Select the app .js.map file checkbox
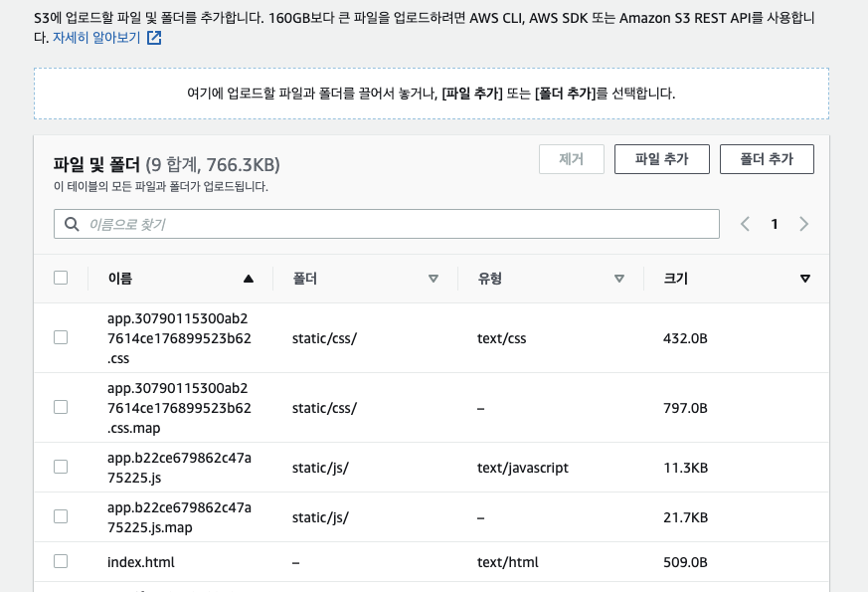 click(x=61, y=516)
